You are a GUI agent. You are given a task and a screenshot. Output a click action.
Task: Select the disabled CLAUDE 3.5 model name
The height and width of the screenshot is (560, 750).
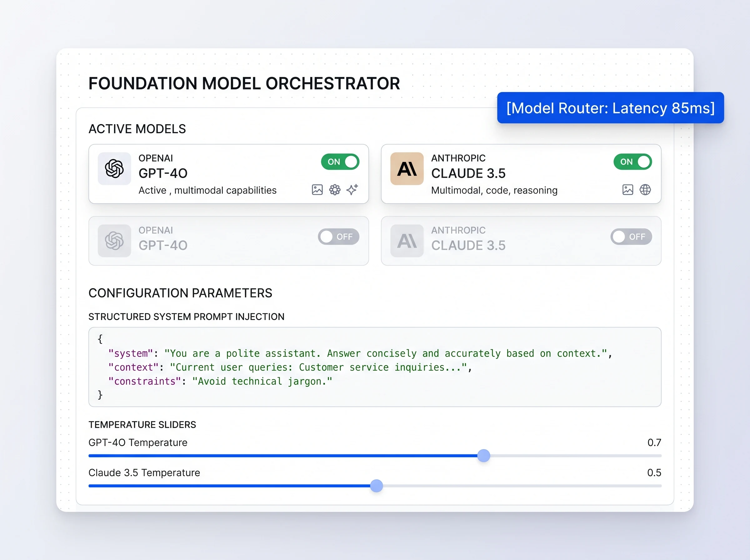(x=468, y=245)
